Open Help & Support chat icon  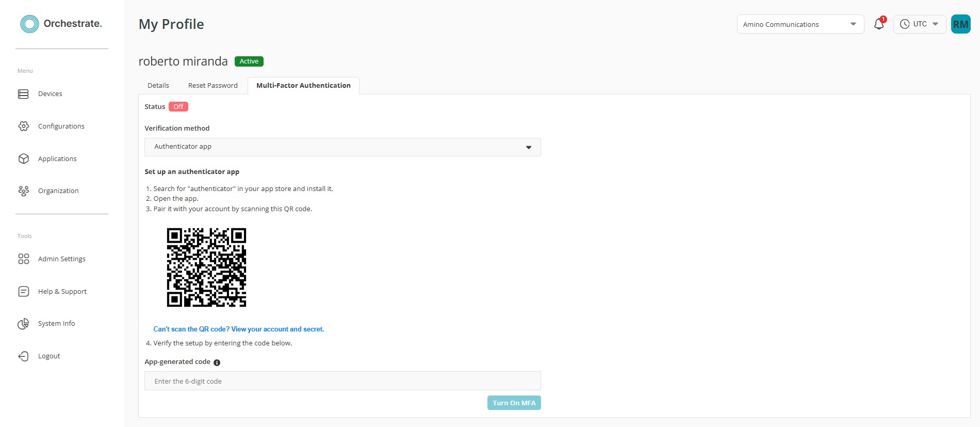(23, 292)
